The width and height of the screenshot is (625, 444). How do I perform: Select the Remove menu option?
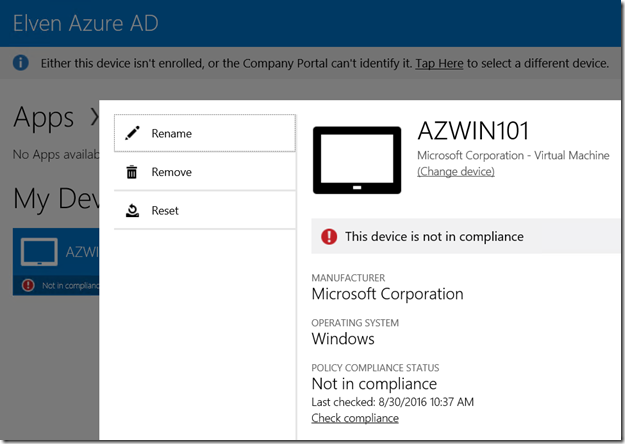tap(205, 172)
